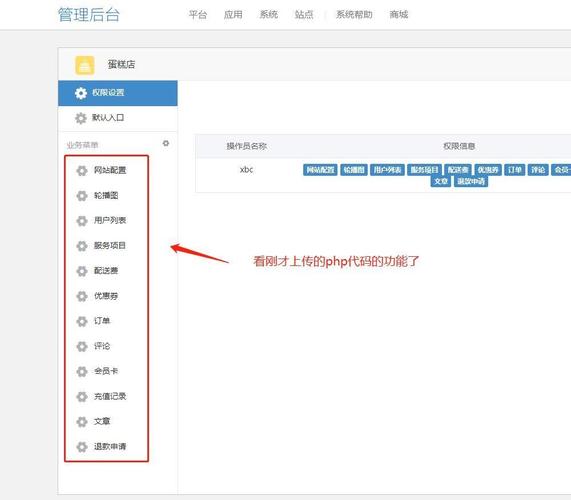Open 退款申请 in the business menu
Image resolution: width=571 pixels, height=500 pixels.
[x=110, y=446]
